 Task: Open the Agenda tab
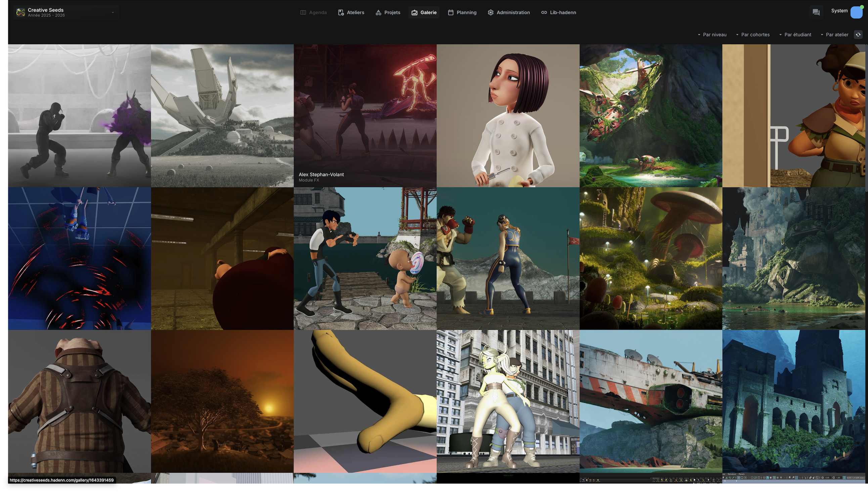coord(313,12)
